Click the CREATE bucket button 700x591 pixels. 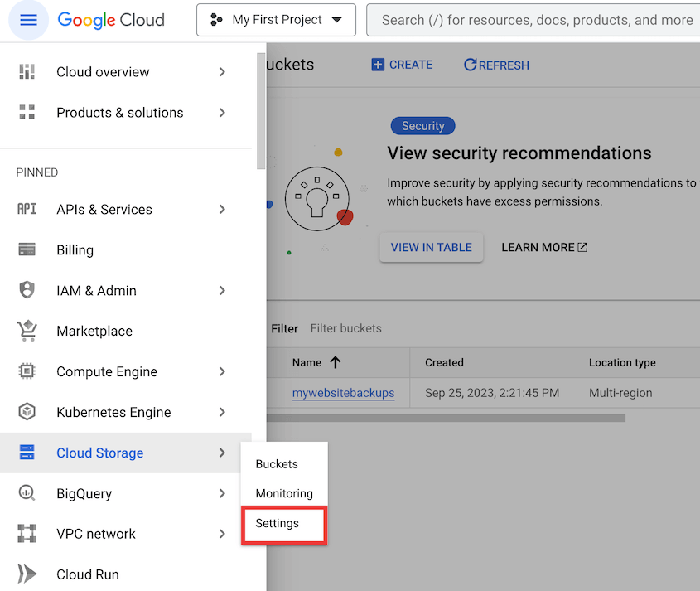pyautogui.click(x=403, y=65)
